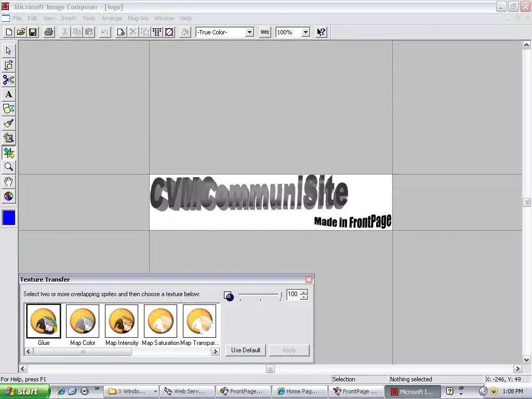Click the Delete X toolbar icon

[133, 32]
